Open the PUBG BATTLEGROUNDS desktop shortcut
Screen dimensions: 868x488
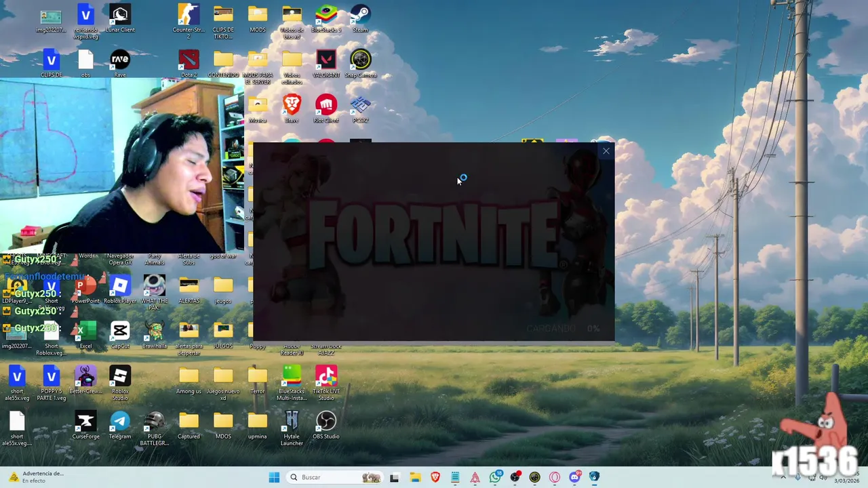tap(155, 428)
